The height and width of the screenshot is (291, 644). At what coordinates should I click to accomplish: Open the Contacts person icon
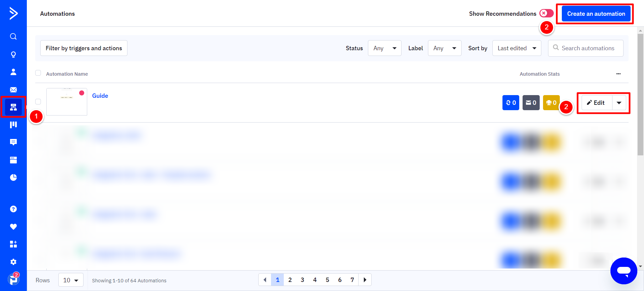pyautogui.click(x=13, y=72)
